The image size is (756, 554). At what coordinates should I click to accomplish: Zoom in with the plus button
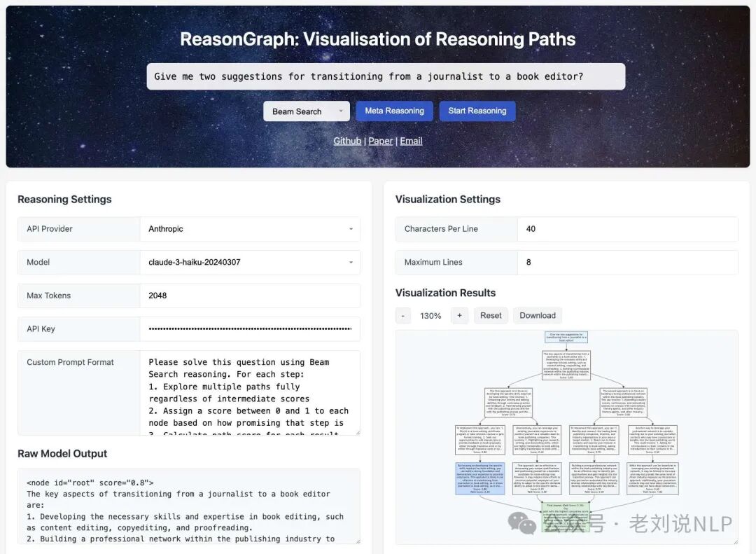(x=459, y=316)
